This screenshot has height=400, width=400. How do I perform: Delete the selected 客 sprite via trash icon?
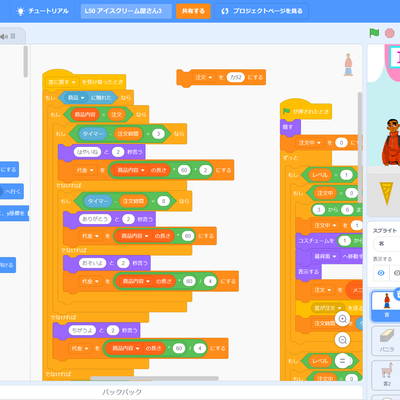click(x=397, y=293)
